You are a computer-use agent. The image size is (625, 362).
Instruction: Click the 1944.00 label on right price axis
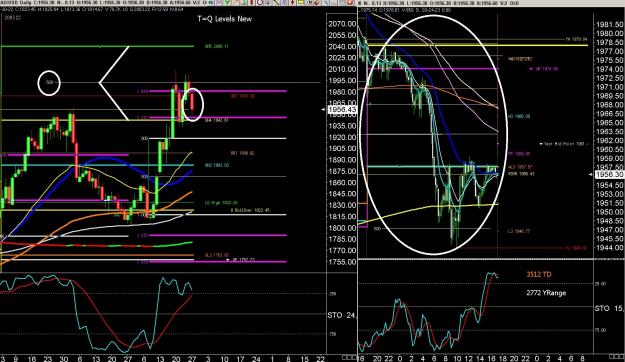click(x=610, y=248)
